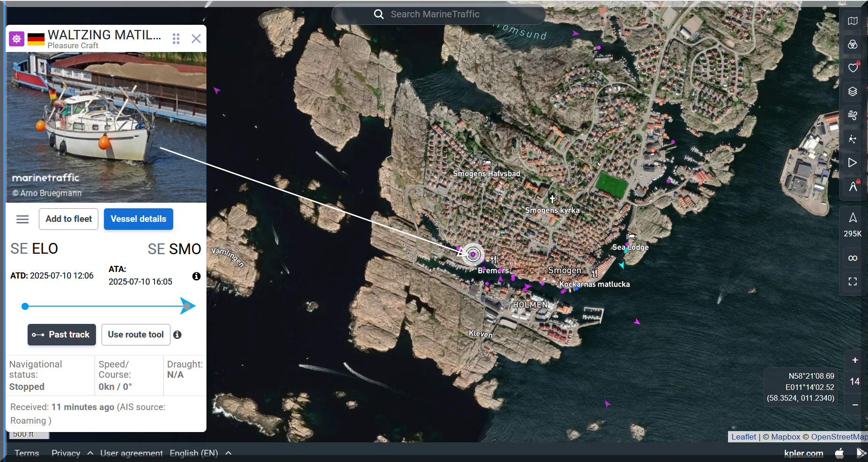The width and height of the screenshot is (868, 462).
Task: Open Vessel details for Waltzing Matilda
Action: pos(138,219)
